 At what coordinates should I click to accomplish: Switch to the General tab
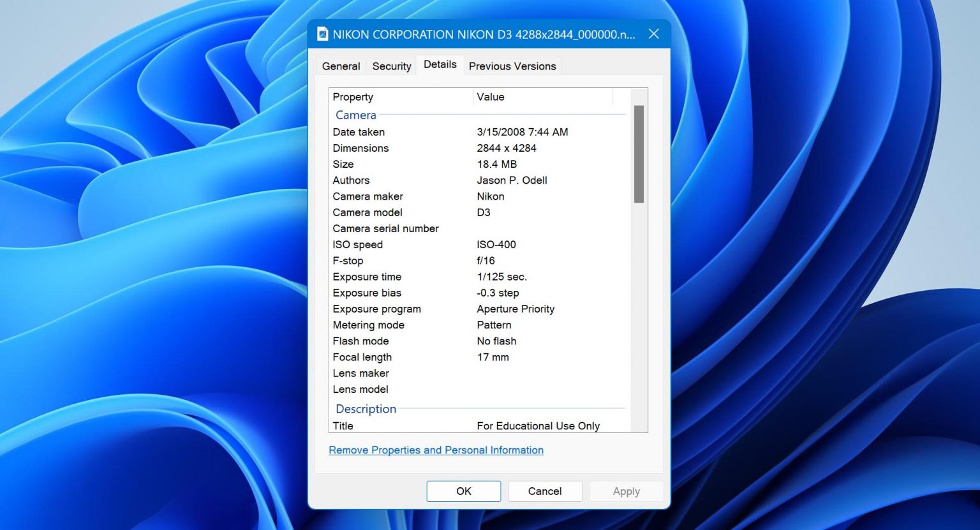(340, 66)
